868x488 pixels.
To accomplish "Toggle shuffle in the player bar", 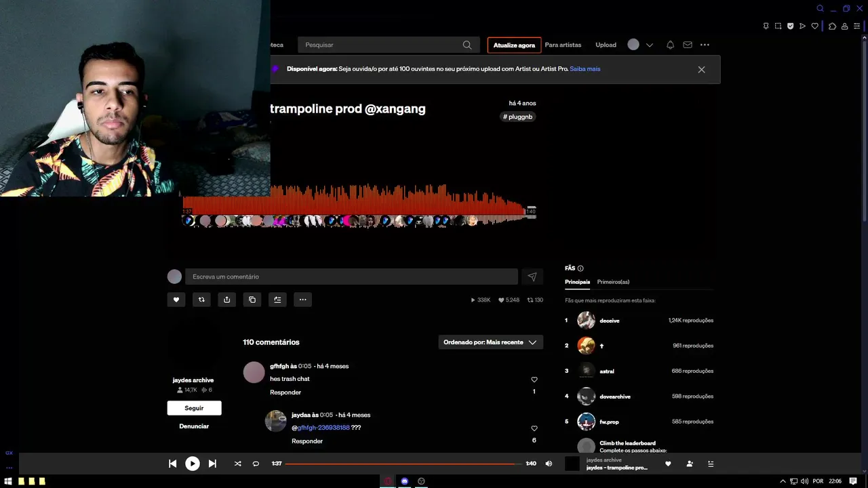I will [x=237, y=464].
